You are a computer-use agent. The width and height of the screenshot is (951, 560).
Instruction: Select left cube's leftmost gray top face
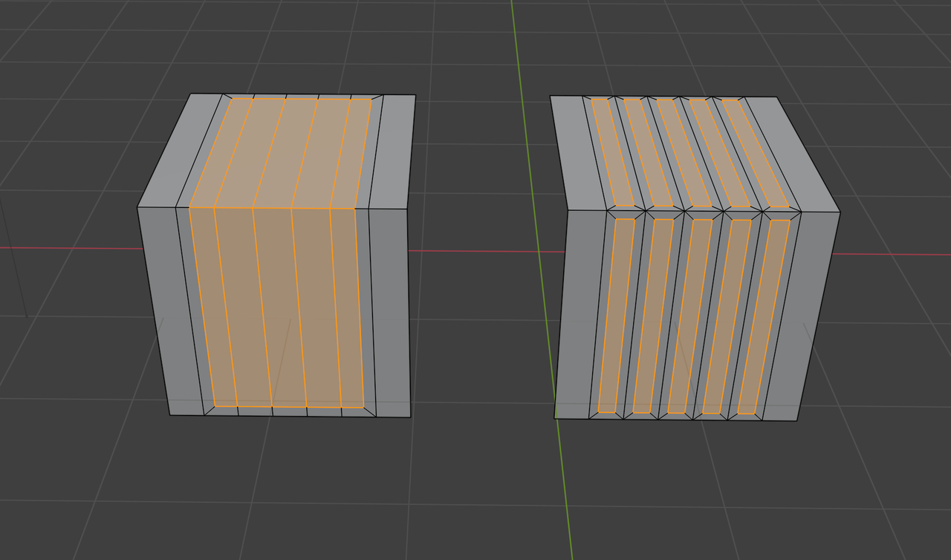click(181, 150)
